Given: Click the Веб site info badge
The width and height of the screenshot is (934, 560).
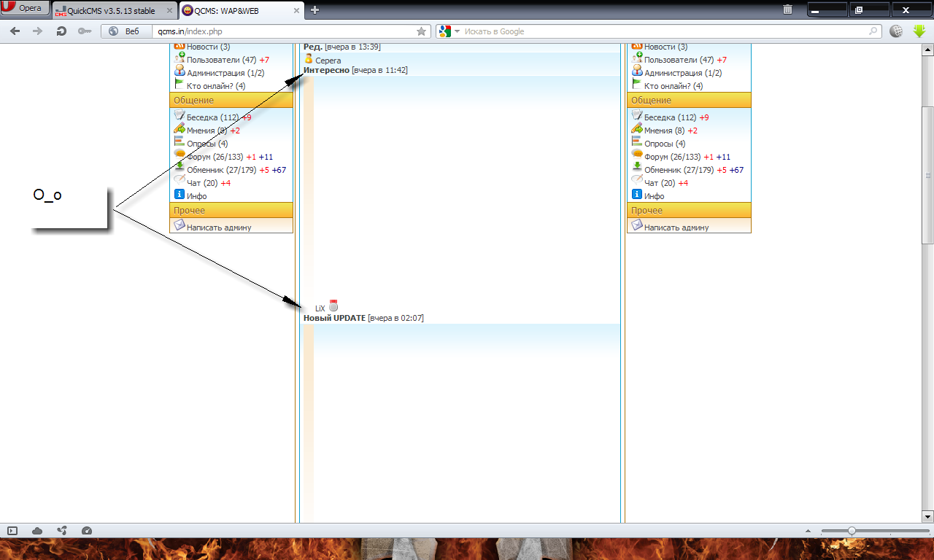Looking at the screenshot, I should click(x=123, y=31).
